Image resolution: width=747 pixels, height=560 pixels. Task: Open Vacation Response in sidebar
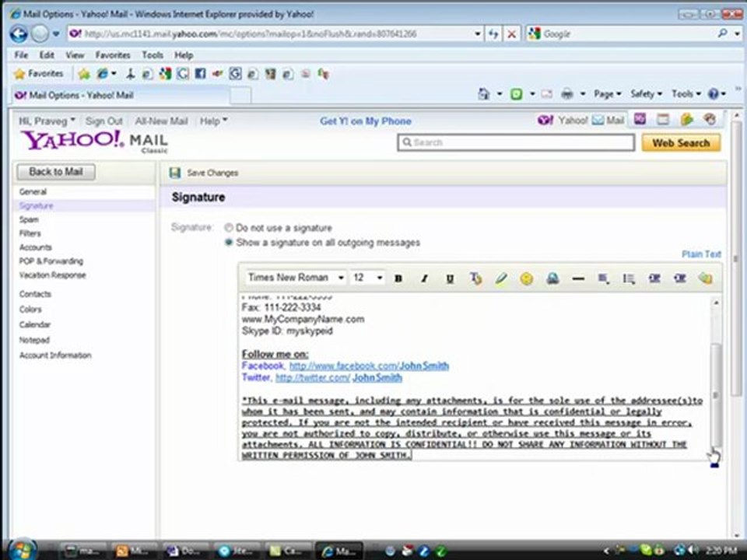(x=52, y=275)
